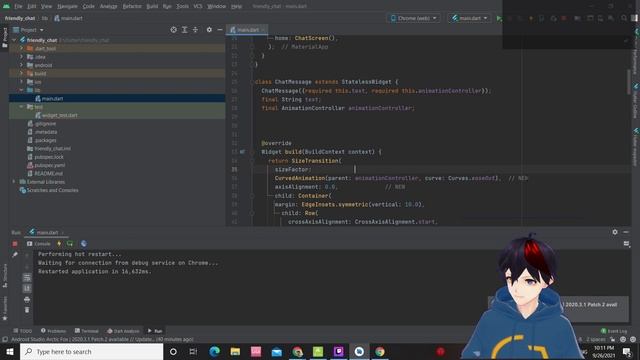Switch to the Console tab in Run panel
Screen dimensions: 640x360
click(39, 244)
